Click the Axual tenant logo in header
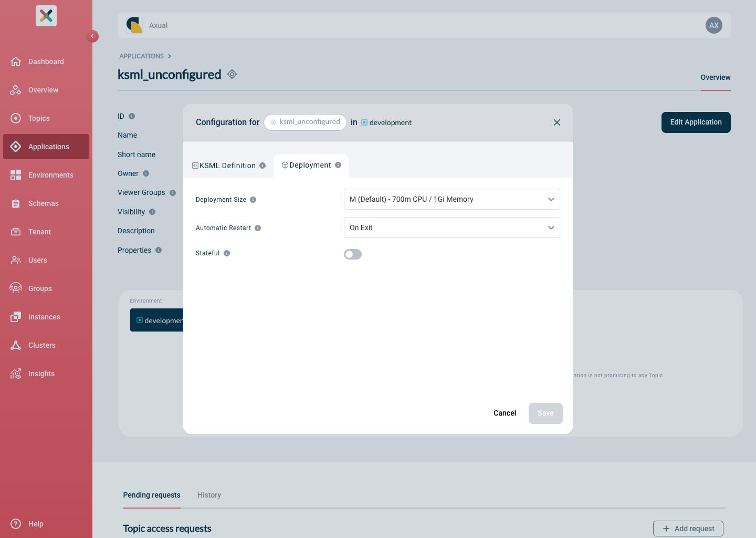The image size is (756, 538). click(x=134, y=25)
